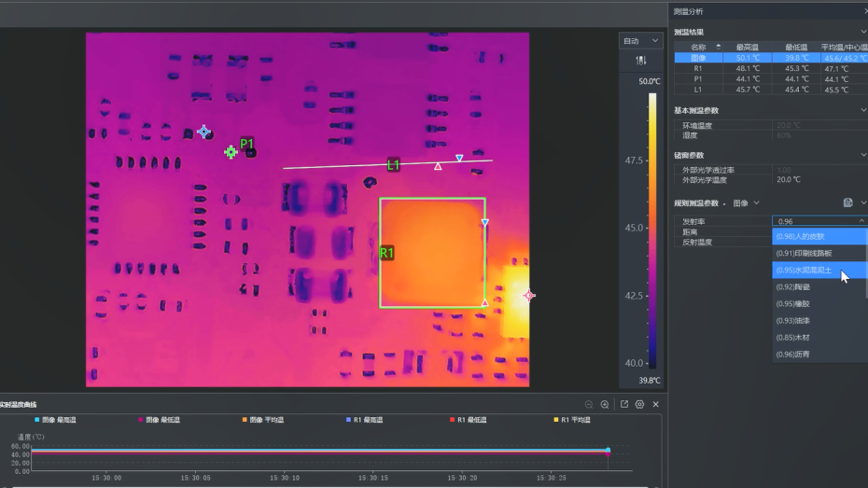This screenshot has width=868, height=488.
Task: Click the 39.8℃ lower scale limit
Action: 649,381
